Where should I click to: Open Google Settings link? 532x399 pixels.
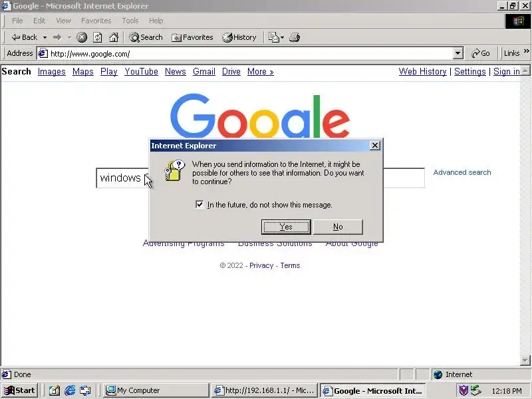click(470, 72)
